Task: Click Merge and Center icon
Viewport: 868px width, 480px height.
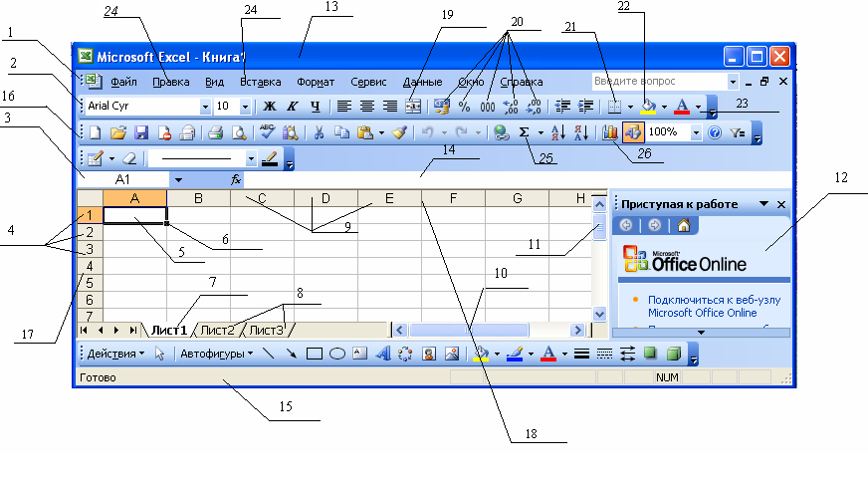Action: coord(413,106)
